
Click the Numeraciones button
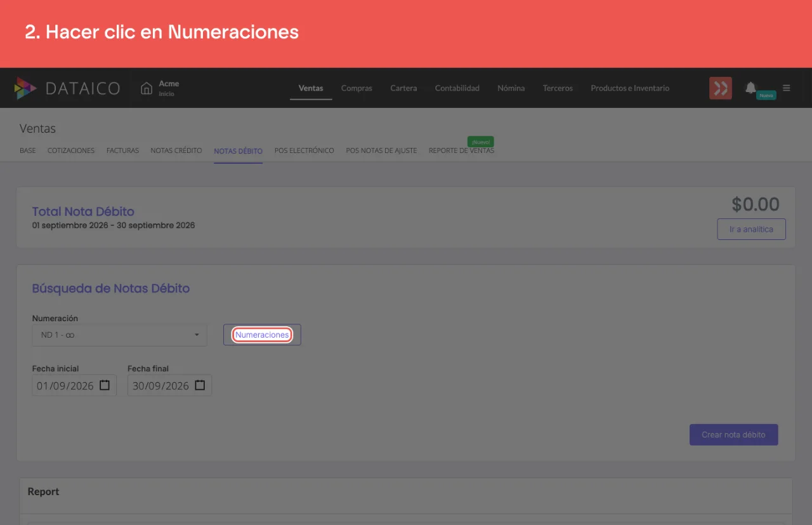(262, 335)
